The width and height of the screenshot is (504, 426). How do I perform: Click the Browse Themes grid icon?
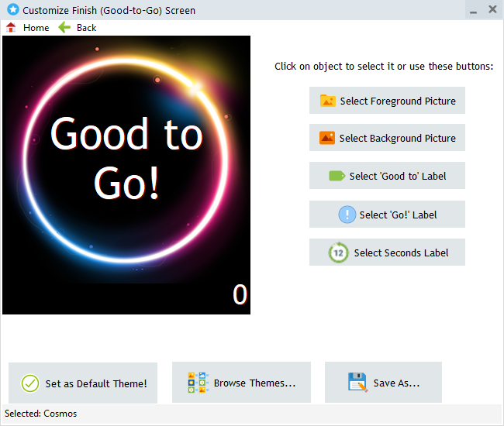click(198, 383)
